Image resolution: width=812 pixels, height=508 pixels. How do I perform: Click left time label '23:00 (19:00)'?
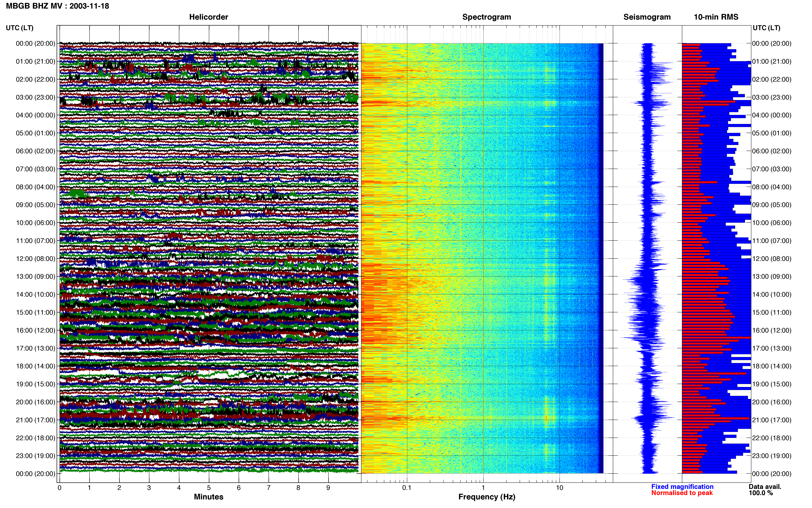[x=36, y=456]
